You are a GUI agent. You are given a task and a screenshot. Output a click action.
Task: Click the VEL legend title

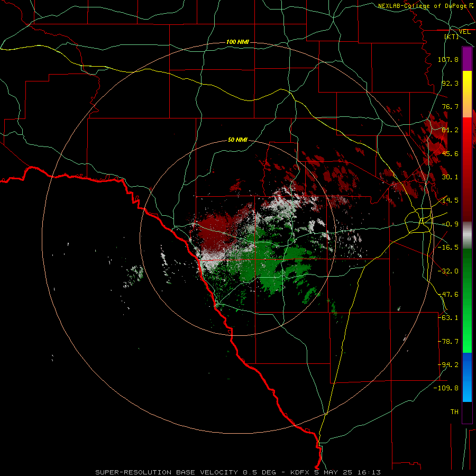coord(464,32)
